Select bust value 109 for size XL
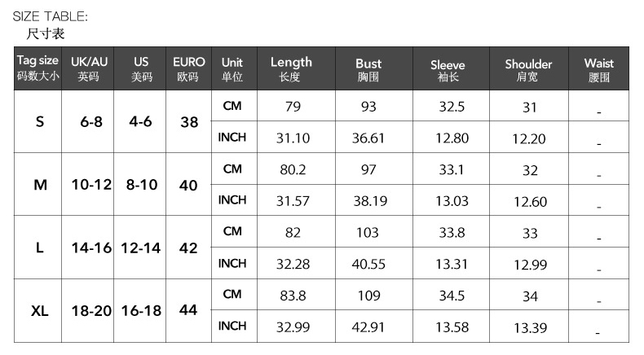 368,296
